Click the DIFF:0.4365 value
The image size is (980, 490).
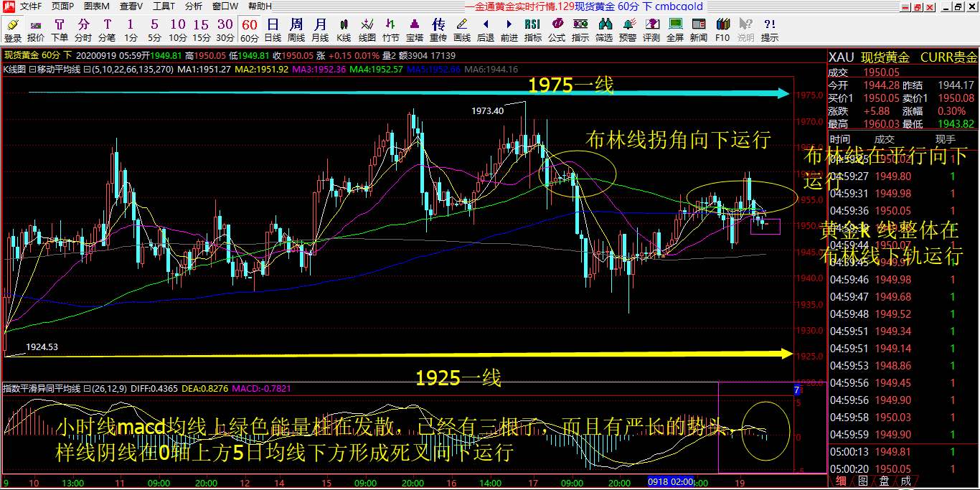153,388
